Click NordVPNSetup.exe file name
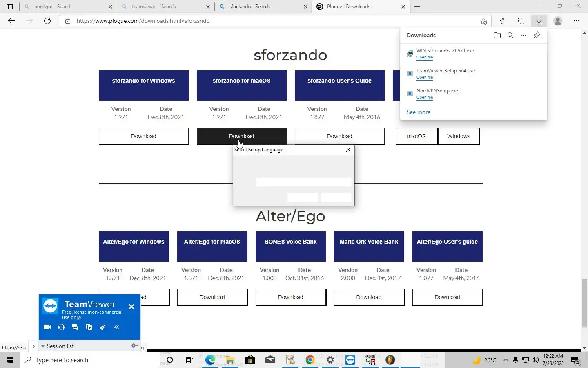Image resolution: width=588 pixels, height=368 pixels. point(437,91)
